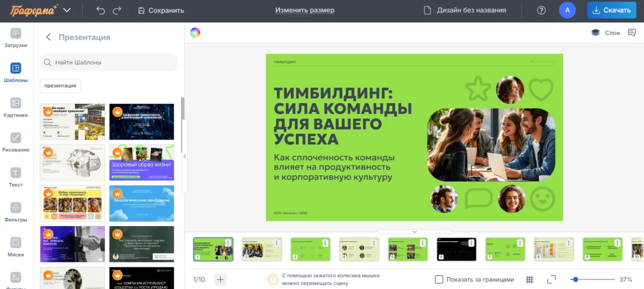Enable the Показать за границами checkbox
This screenshot has height=289, width=644.
click(x=439, y=279)
